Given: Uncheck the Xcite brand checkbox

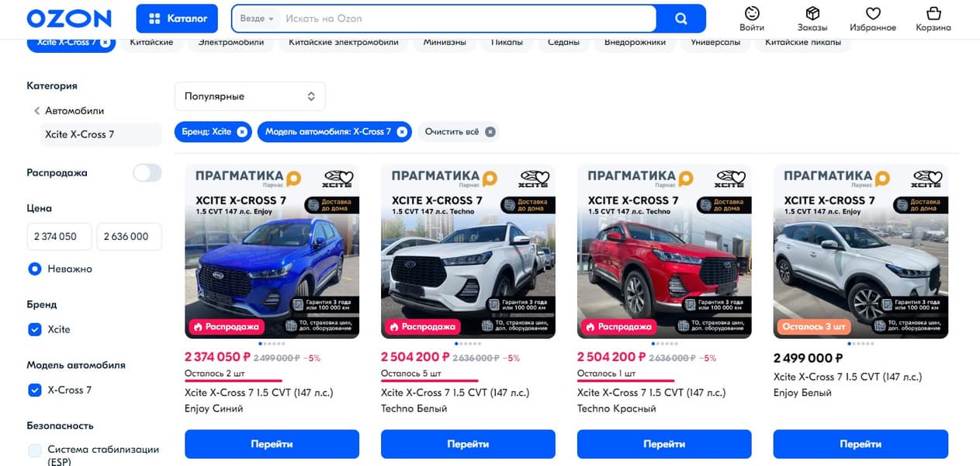Looking at the screenshot, I should point(35,329).
